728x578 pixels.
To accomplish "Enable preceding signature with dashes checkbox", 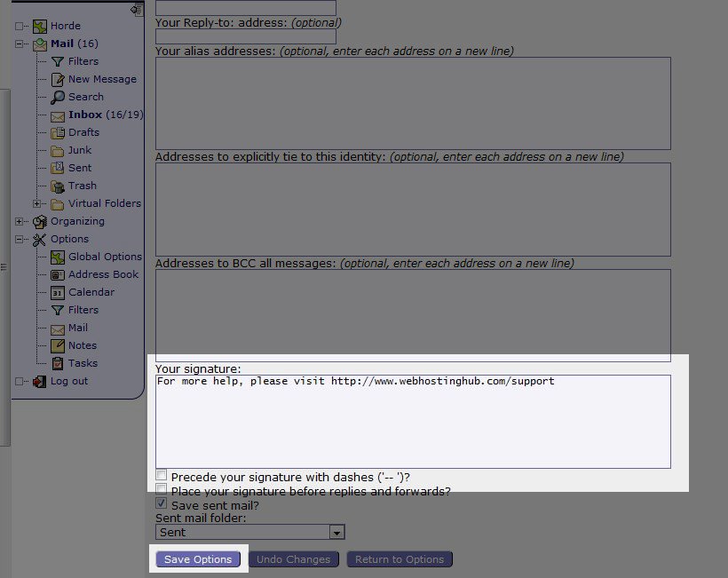I will click(161, 476).
